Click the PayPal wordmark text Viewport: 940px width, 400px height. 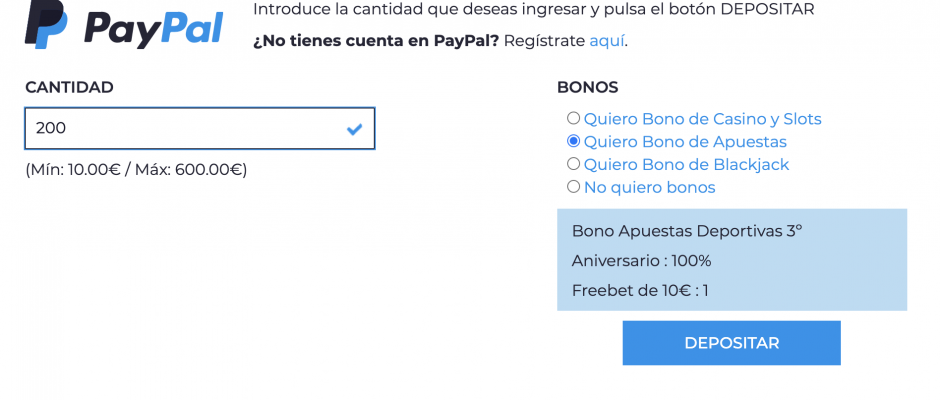(x=153, y=28)
